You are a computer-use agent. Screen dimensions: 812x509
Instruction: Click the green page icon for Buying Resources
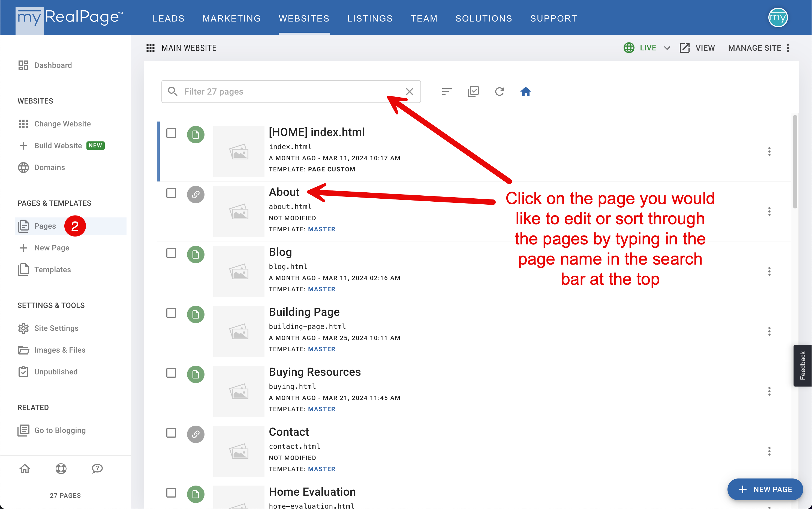(196, 374)
